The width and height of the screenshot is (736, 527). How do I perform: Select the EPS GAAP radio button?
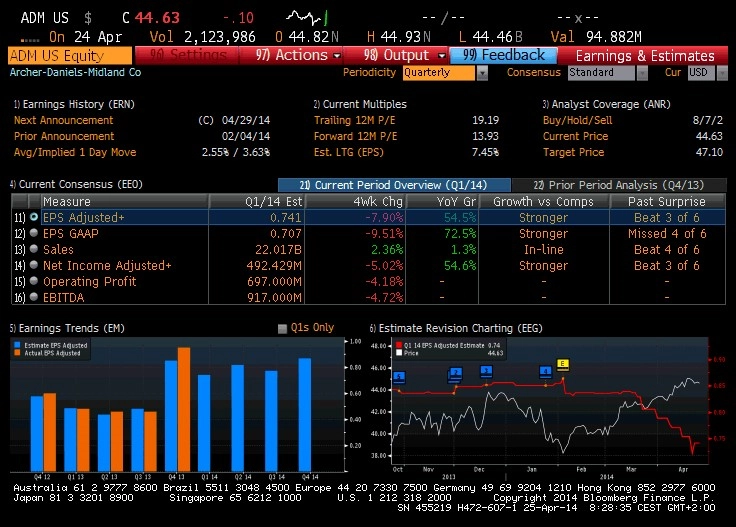click(x=34, y=233)
